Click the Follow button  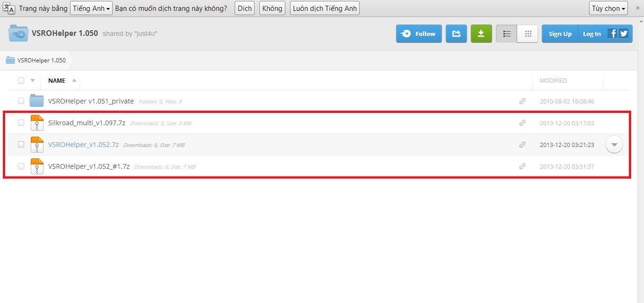(x=419, y=34)
